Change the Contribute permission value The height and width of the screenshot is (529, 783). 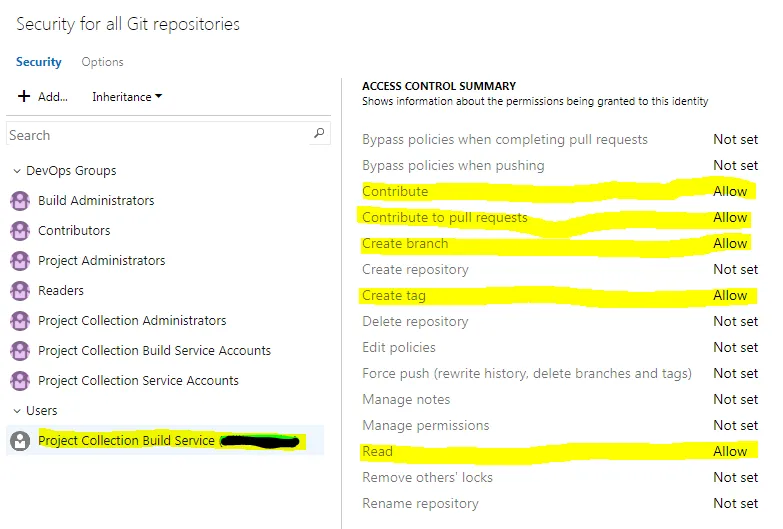click(x=730, y=191)
